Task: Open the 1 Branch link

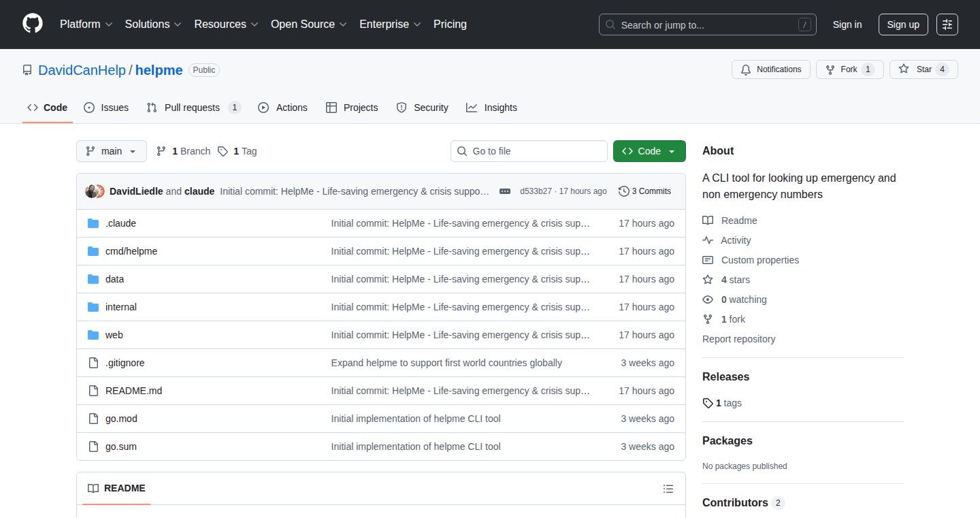Action: 183,151
